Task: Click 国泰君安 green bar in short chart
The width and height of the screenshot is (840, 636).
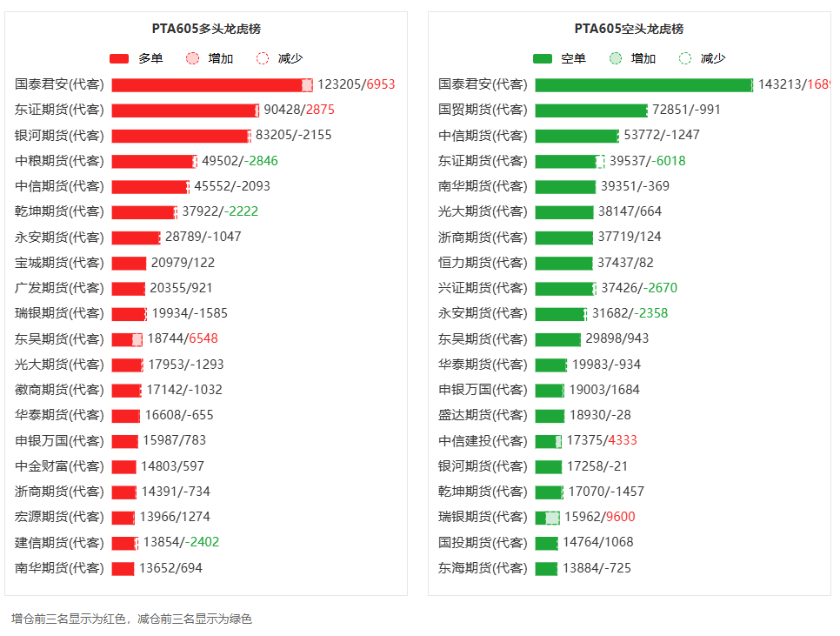Action: pyautogui.click(x=643, y=84)
